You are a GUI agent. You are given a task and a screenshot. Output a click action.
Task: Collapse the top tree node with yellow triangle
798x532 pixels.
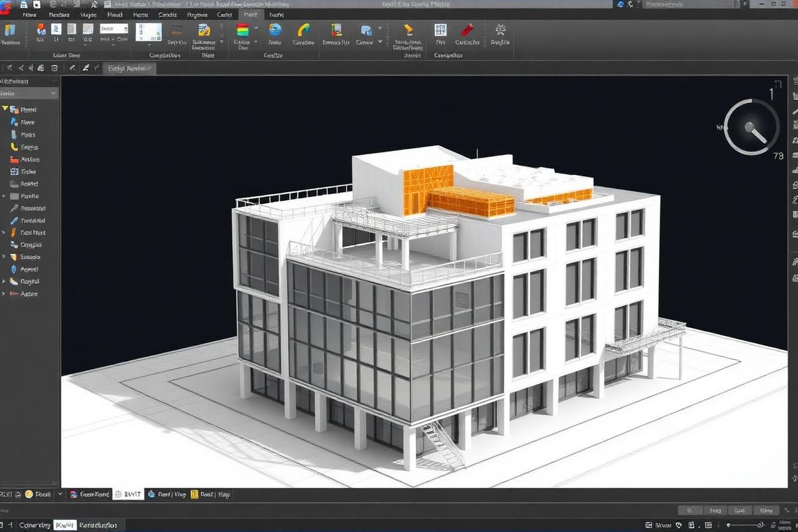[x=5, y=108]
